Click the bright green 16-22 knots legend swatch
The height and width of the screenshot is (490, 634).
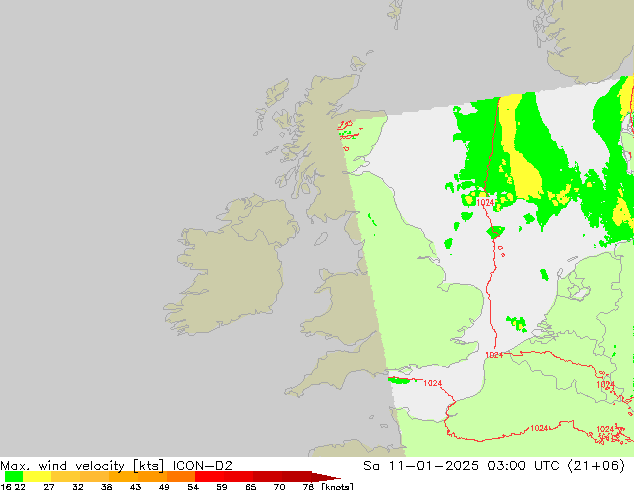coord(14,476)
